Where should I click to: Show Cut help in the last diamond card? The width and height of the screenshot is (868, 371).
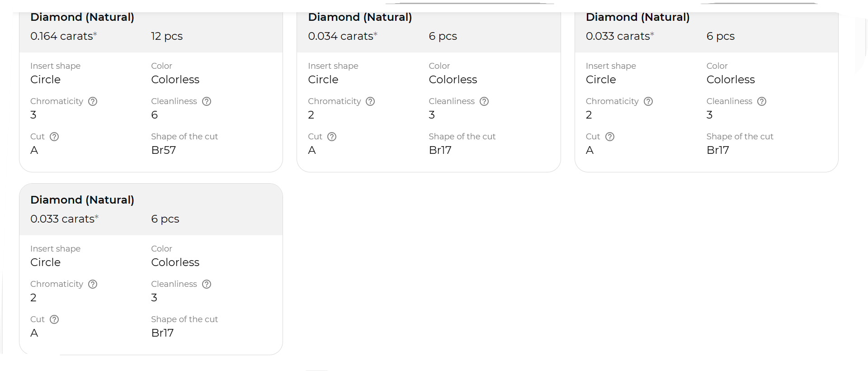(x=54, y=319)
